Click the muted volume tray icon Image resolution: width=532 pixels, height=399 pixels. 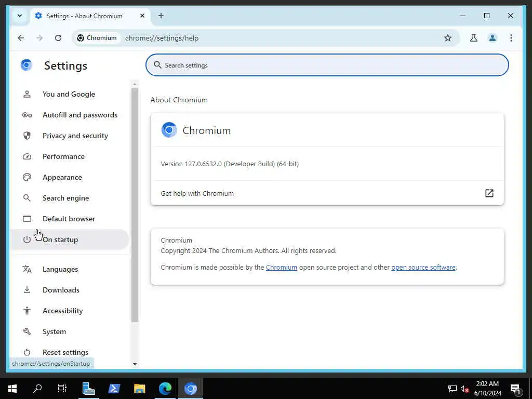pos(464,389)
